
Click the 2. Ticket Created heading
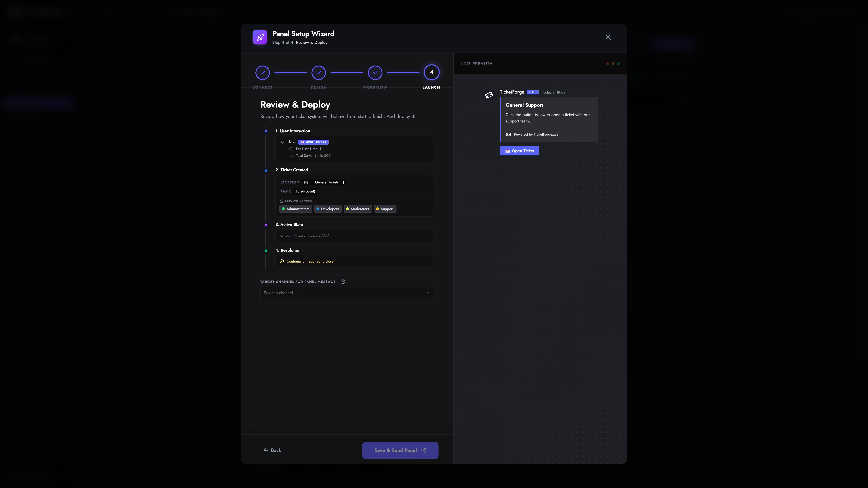pos(291,170)
